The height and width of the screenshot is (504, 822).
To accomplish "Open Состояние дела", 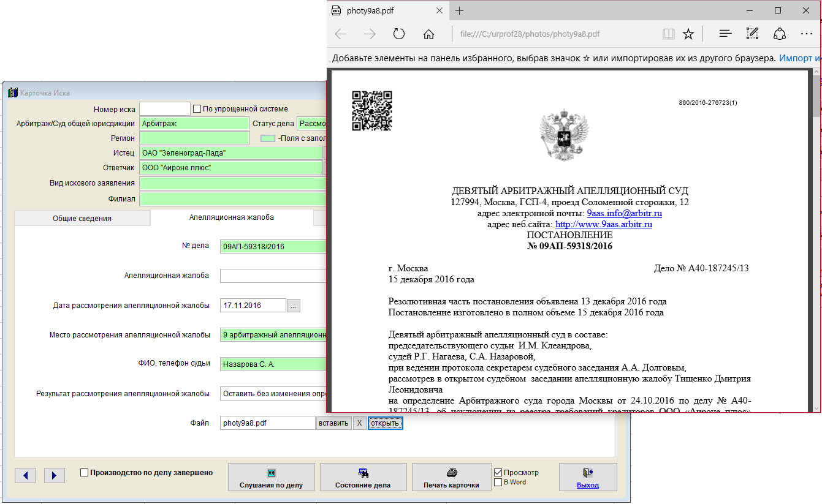I will pyautogui.click(x=363, y=478).
